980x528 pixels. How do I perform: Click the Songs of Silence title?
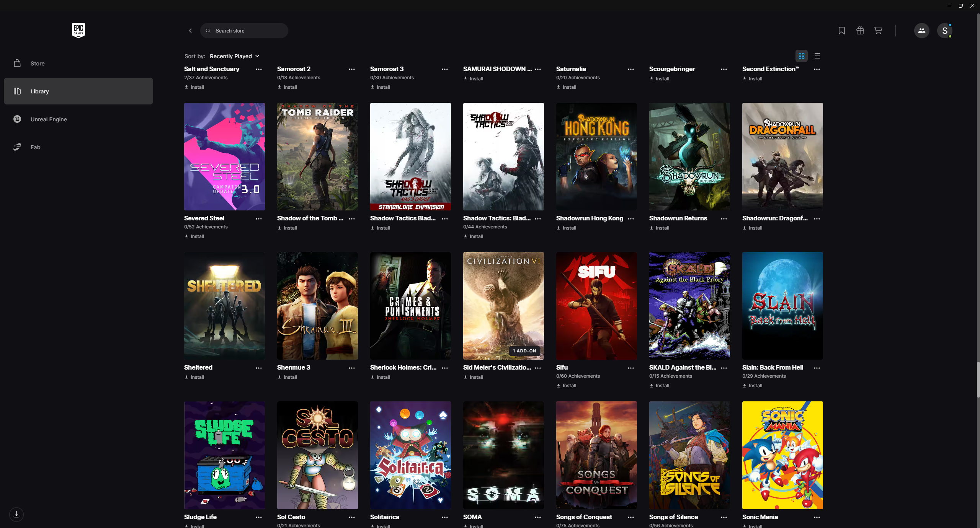click(x=673, y=517)
